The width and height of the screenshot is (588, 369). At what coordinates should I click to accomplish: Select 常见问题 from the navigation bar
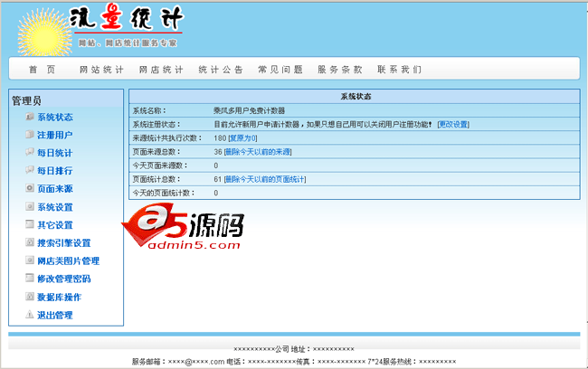(x=280, y=70)
